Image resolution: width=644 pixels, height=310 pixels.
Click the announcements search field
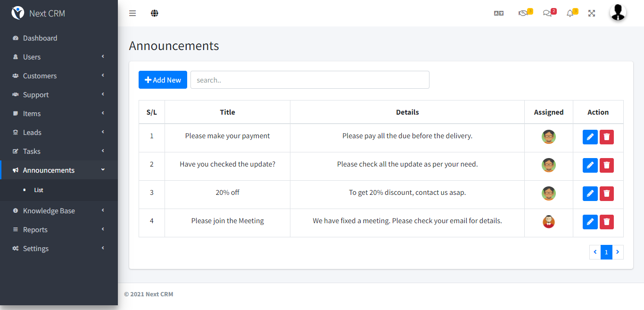pyautogui.click(x=310, y=80)
